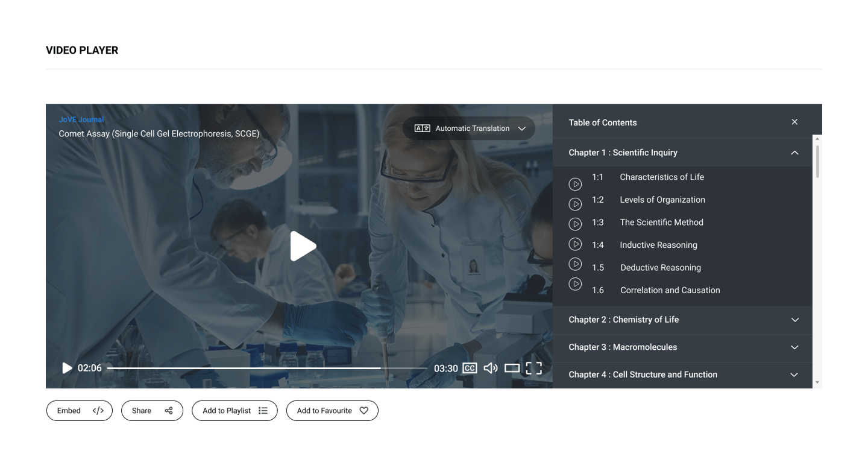Play lesson 1:4 using its play icon

[575, 244]
